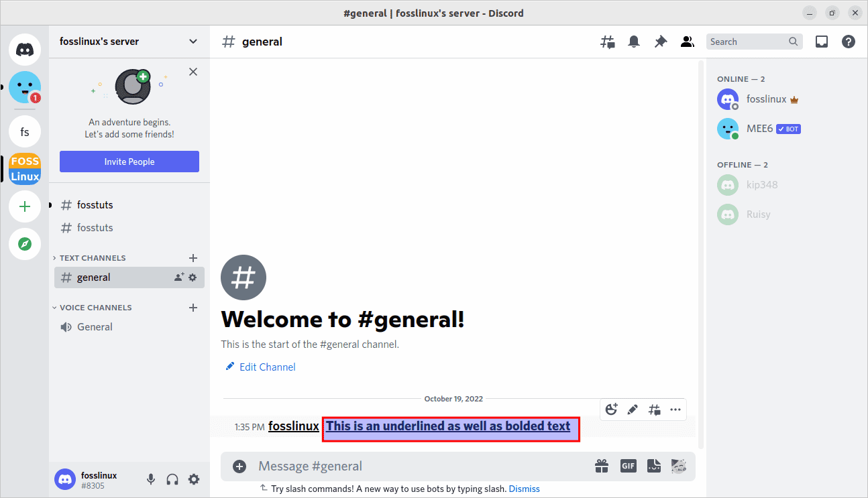Expand the fosslinux's server dropdown menu
The width and height of the screenshot is (868, 498).
(193, 42)
